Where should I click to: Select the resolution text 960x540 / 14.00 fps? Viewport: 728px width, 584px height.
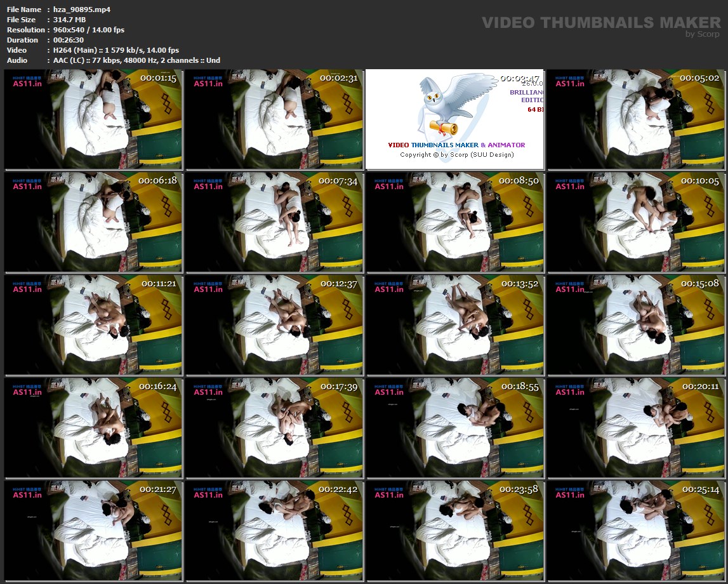pos(89,30)
